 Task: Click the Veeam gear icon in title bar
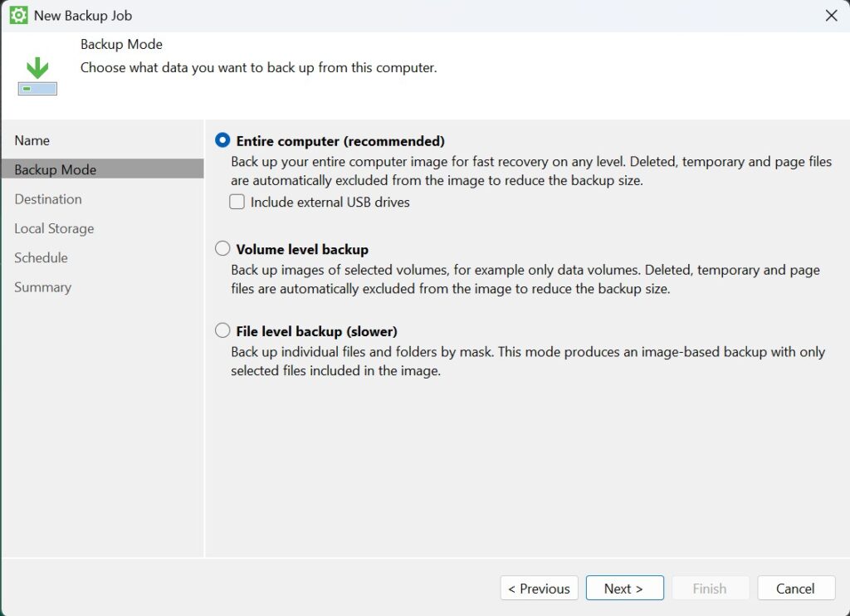(x=18, y=15)
